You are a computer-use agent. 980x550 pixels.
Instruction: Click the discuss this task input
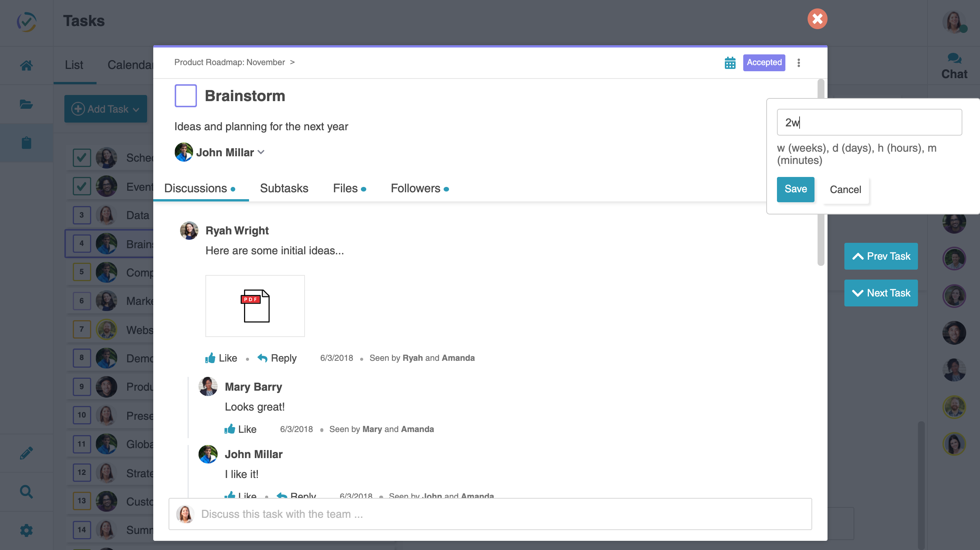coord(490,514)
